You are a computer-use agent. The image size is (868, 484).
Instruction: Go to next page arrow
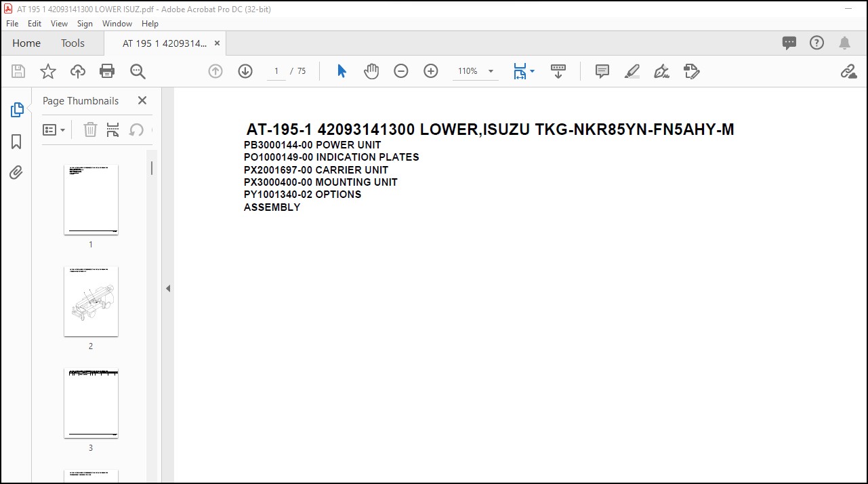click(x=245, y=71)
